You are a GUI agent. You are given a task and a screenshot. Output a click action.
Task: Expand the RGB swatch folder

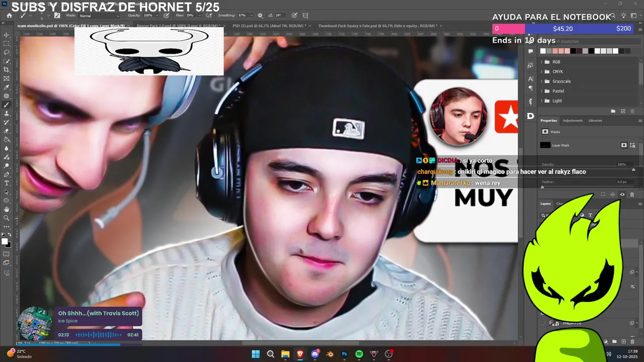(541, 62)
